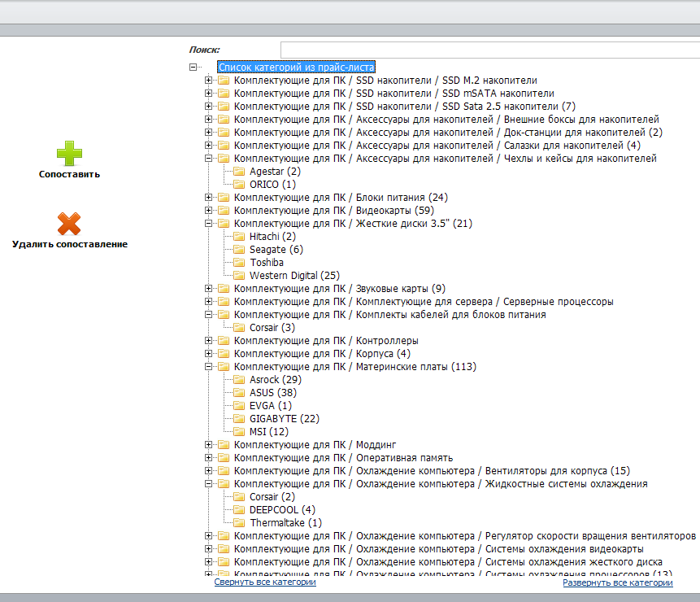Click the folder icon next to ASUS (38)
Screen dimensions: 700x602
239,393
